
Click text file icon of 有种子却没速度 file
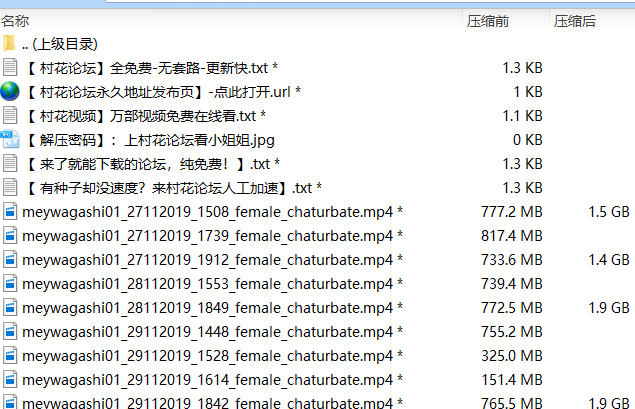(x=10, y=187)
